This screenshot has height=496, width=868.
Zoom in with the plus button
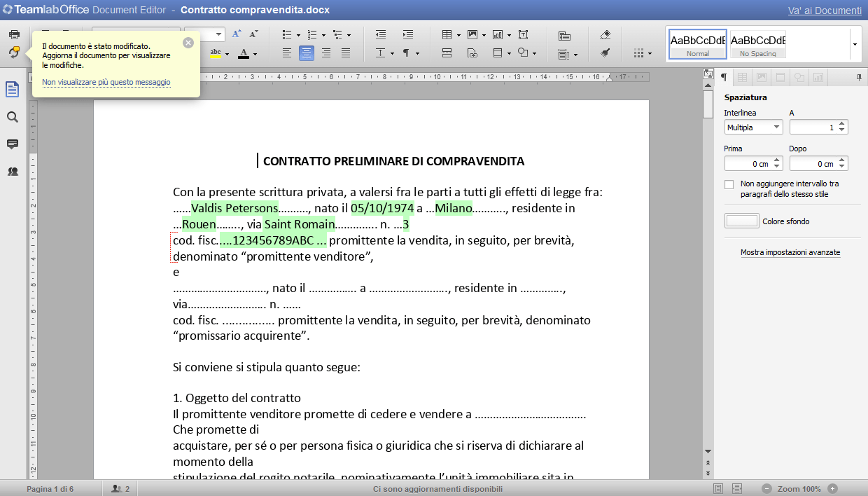click(832, 488)
